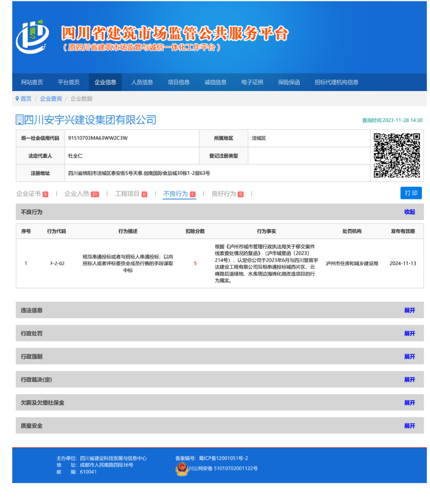Click behavior code F-2-02 cell
The height and width of the screenshot is (504, 430).
[57, 263]
